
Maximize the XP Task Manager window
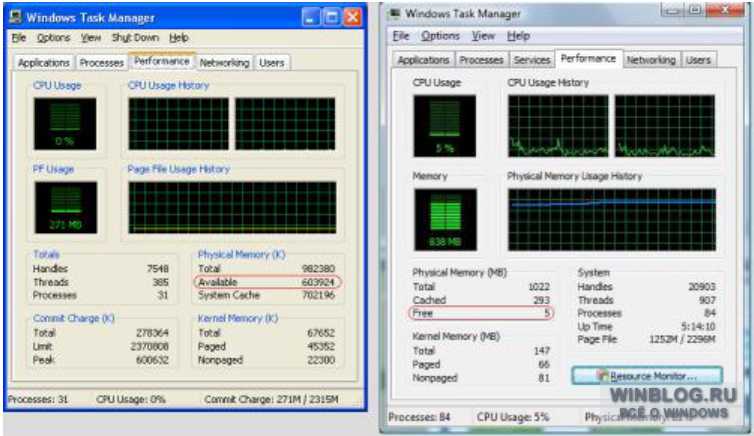pyautogui.click(x=331, y=18)
